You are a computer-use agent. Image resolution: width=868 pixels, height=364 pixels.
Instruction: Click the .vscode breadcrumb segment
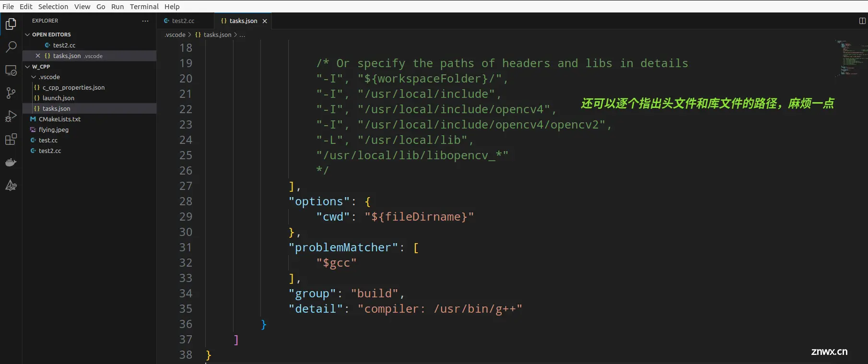point(175,35)
